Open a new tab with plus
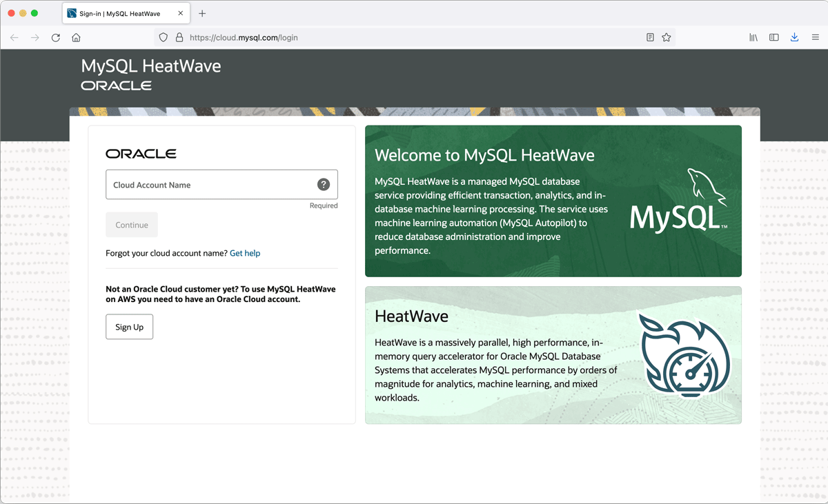 click(202, 14)
